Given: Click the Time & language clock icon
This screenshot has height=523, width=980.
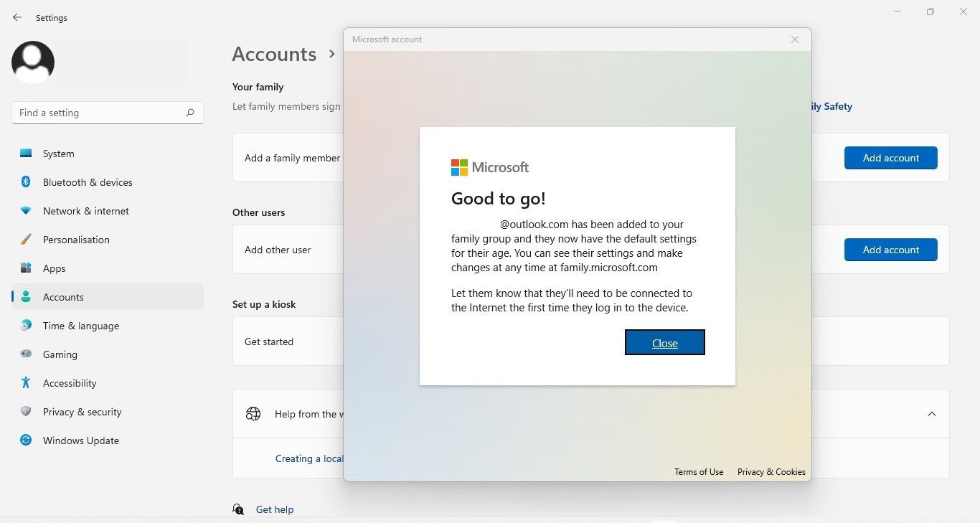Looking at the screenshot, I should point(26,326).
